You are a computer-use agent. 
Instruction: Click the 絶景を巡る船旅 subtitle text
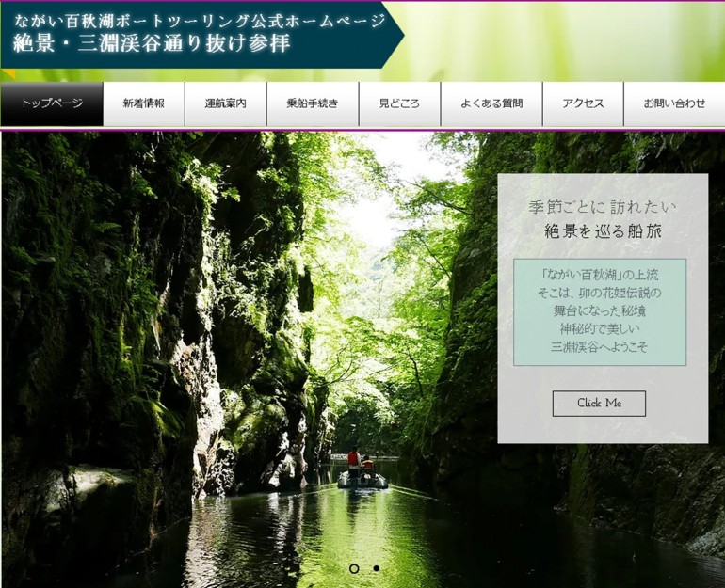point(603,230)
